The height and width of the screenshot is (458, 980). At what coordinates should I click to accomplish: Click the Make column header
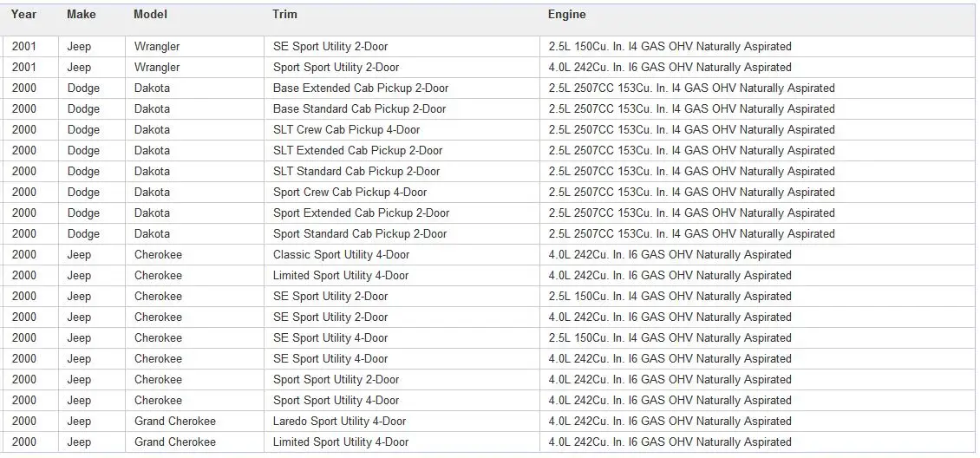82,15
